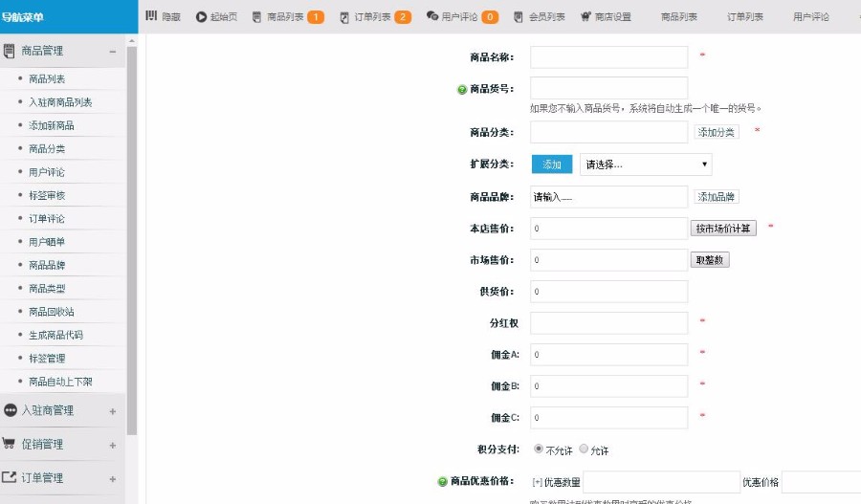
Task: Click the sidebar scroll up arrow
Action: pos(132,40)
